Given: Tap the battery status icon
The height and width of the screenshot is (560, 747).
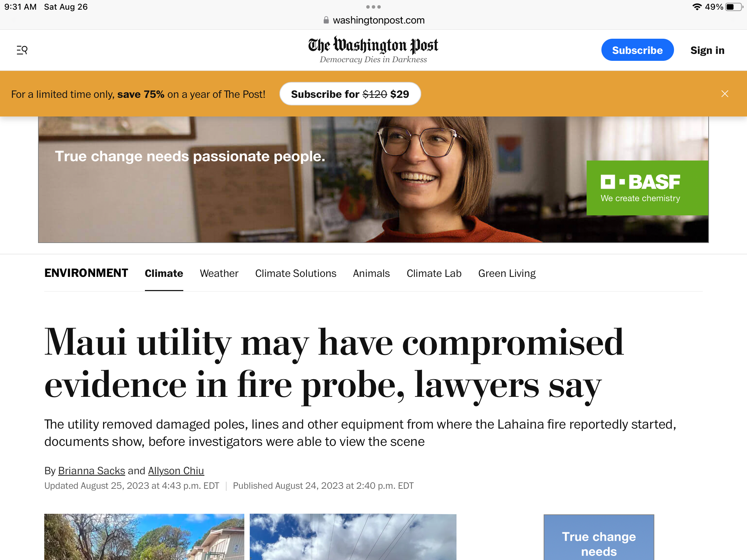Looking at the screenshot, I should tap(734, 7).
